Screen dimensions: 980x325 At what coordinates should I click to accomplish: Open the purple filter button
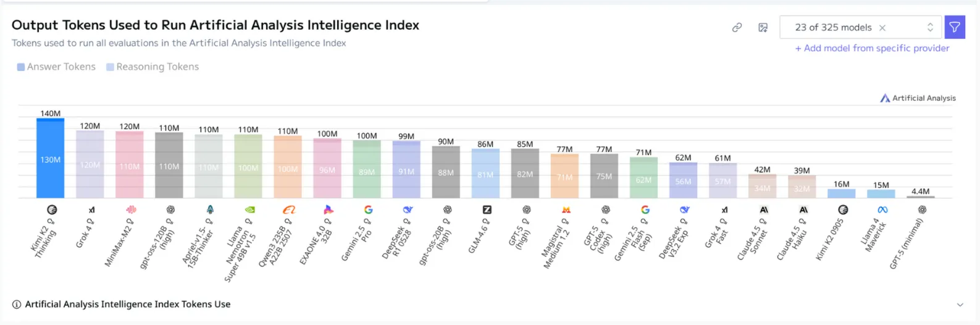pos(955,27)
